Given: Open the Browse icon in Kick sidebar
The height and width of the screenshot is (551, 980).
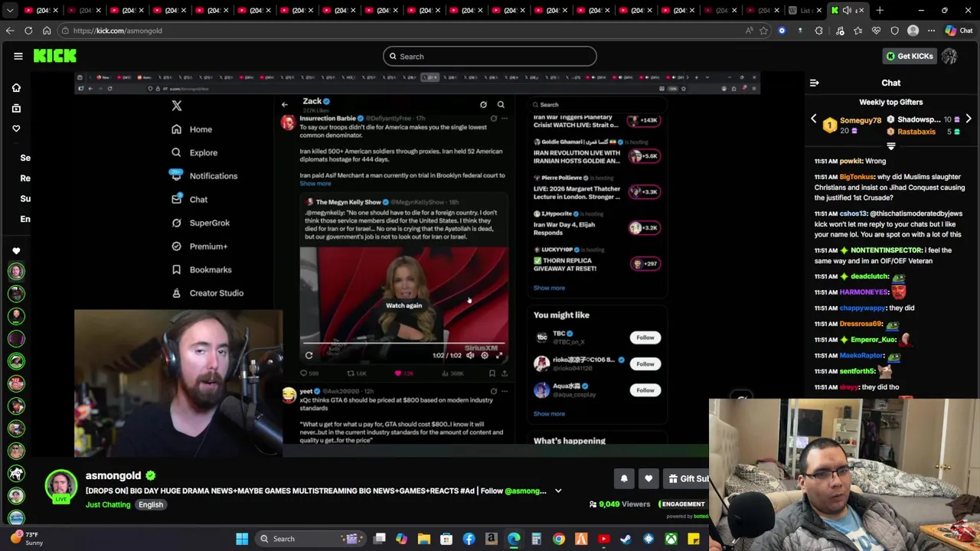Looking at the screenshot, I should [16, 108].
